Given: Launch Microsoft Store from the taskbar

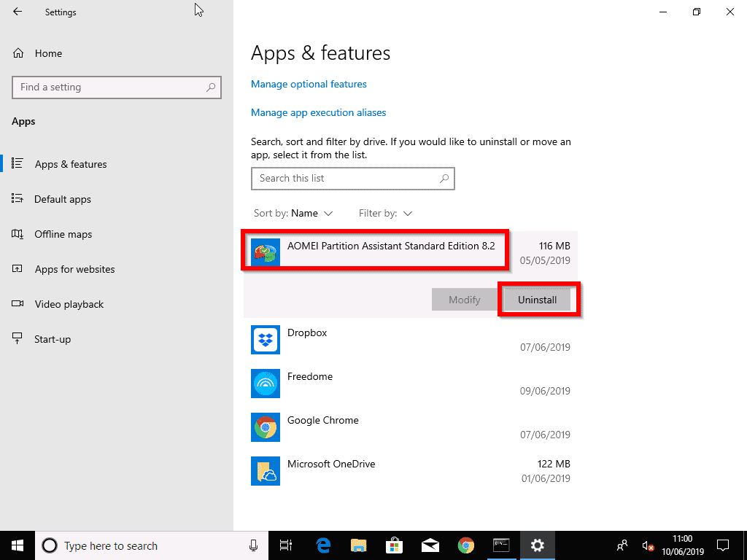Looking at the screenshot, I should tap(395, 545).
